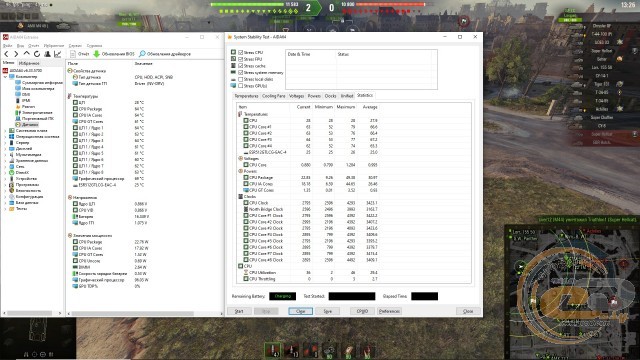Click the Maximum column header
640x360 pixels.
point(345,107)
